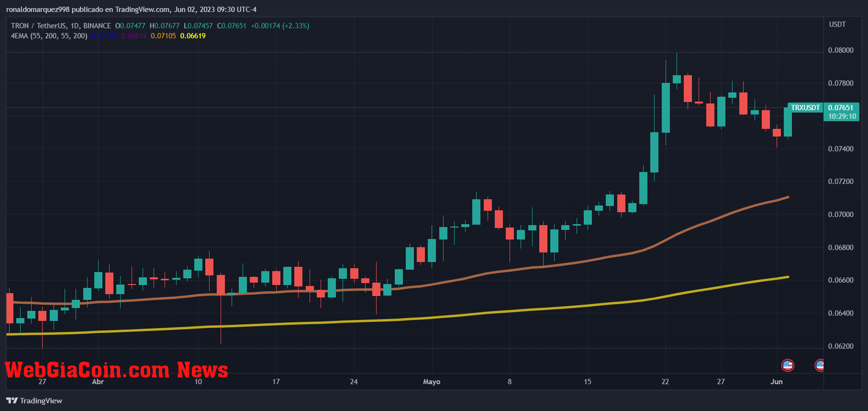The width and height of the screenshot is (868, 411).
Task: Click the 0.06200 price axis label
Action: coord(841,346)
